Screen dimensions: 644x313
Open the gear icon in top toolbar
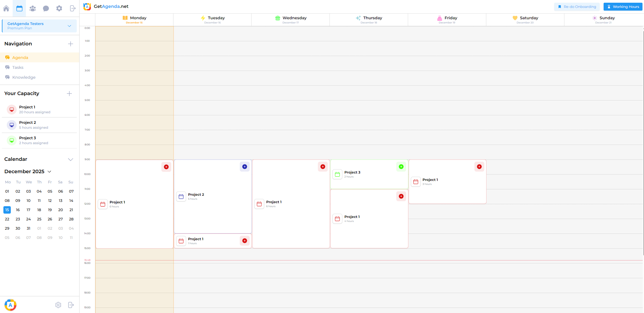click(x=59, y=8)
